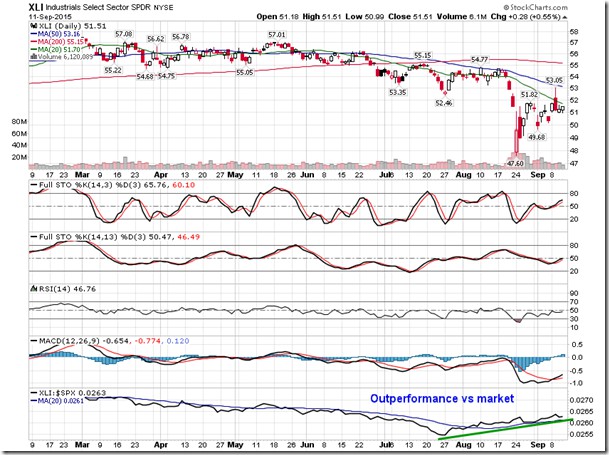Click the RSI(14) 46.76 label
The width and height of the screenshot is (609, 455).
(x=67, y=289)
